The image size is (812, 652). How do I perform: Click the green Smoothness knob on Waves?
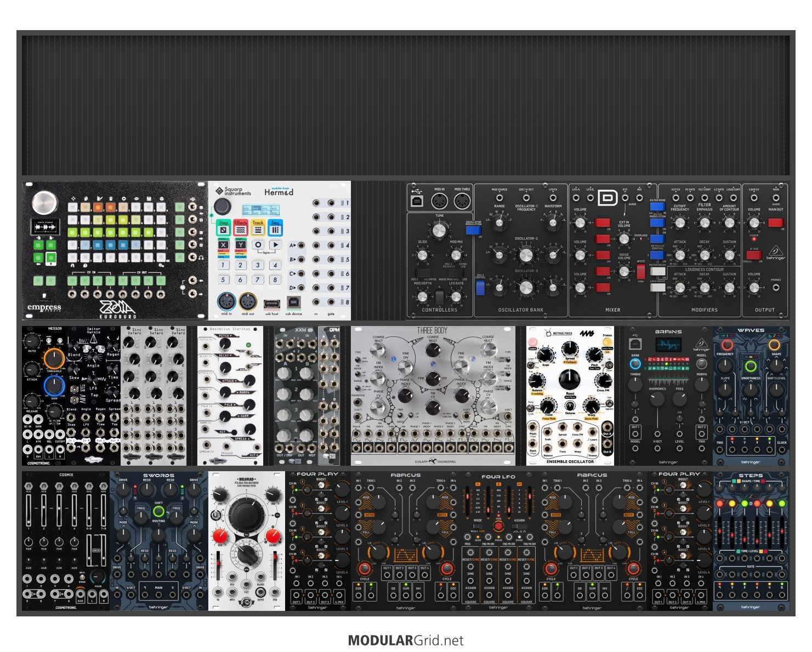coord(751,365)
